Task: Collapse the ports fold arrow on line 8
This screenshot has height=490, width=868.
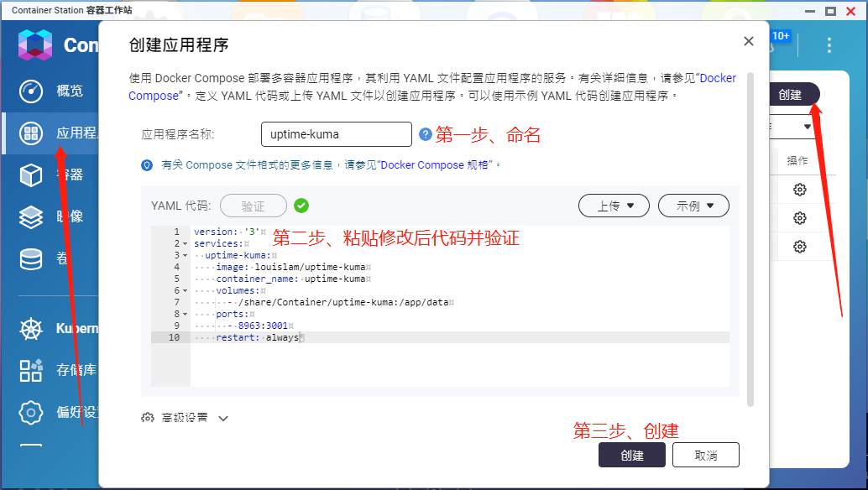Action: click(185, 314)
